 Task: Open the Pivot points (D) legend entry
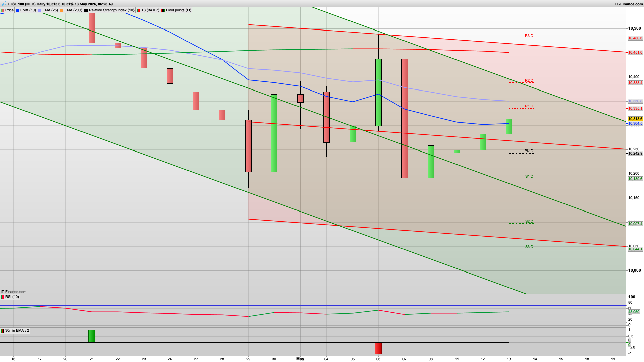pos(176,10)
